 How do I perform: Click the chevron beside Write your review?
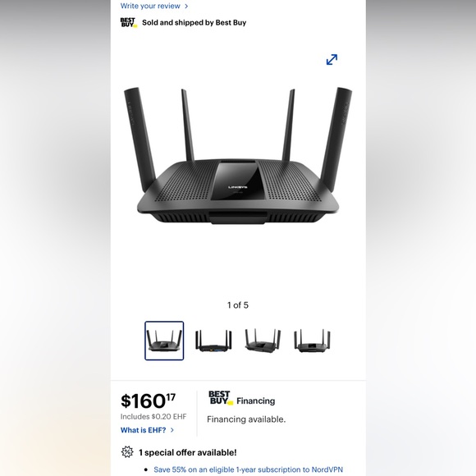[186, 6]
